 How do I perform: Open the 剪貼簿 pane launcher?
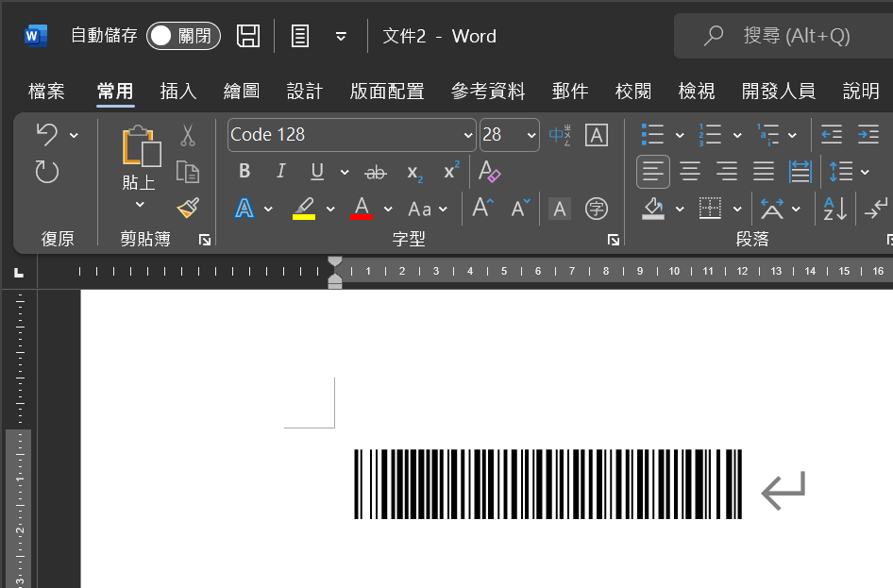(205, 241)
